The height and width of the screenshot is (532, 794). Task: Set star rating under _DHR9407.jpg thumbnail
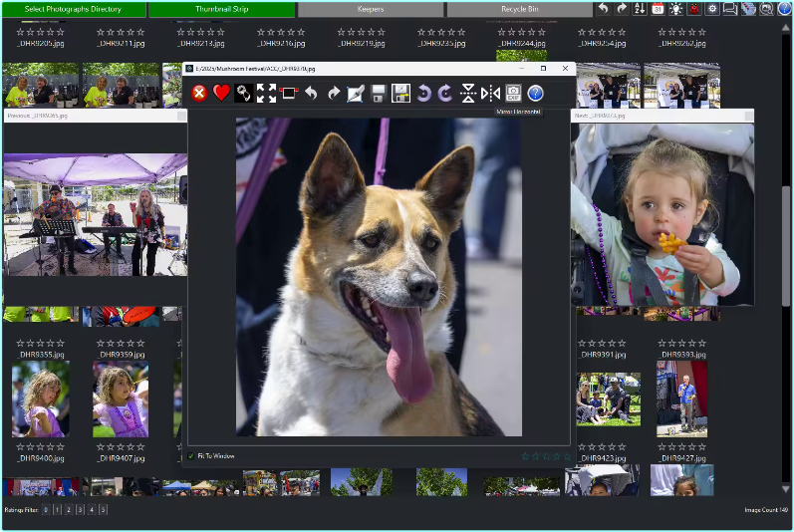point(121,446)
